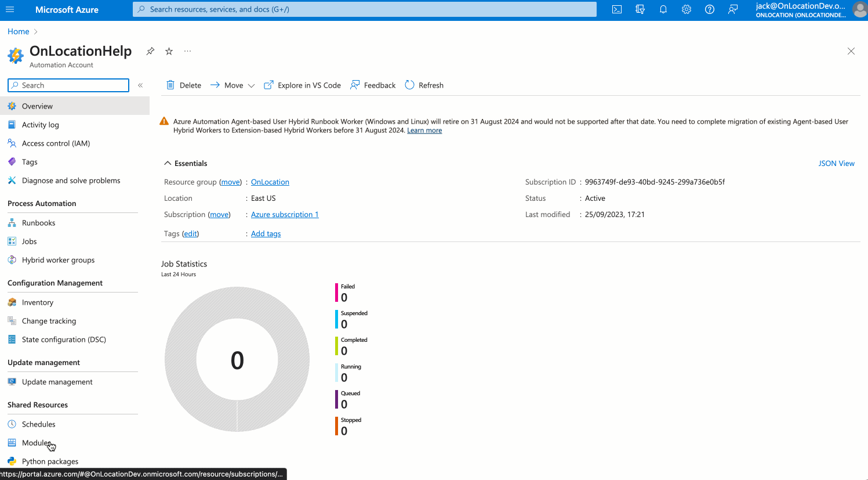Open Access control (IAM)
Image resolution: width=868 pixels, height=480 pixels.
point(75,143)
